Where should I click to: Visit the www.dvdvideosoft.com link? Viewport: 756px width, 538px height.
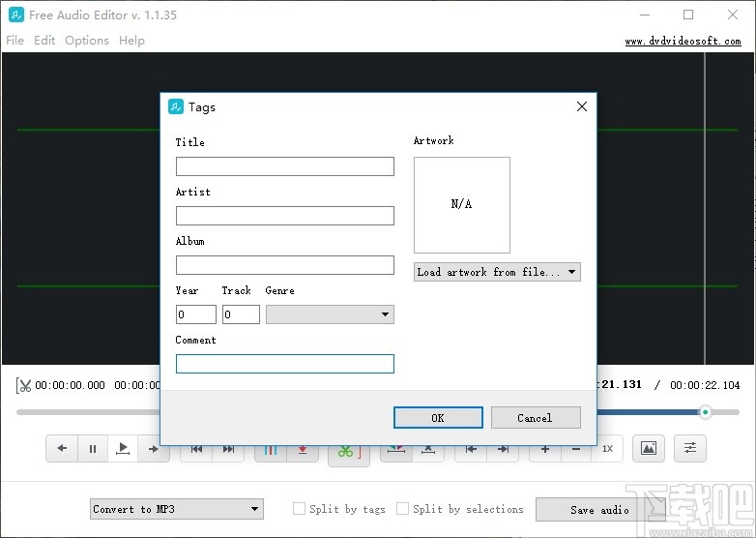(683, 41)
